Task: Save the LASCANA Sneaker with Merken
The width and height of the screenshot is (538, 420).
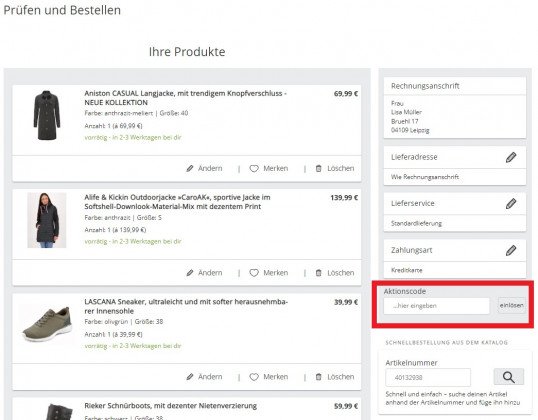Action: point(269,377)
